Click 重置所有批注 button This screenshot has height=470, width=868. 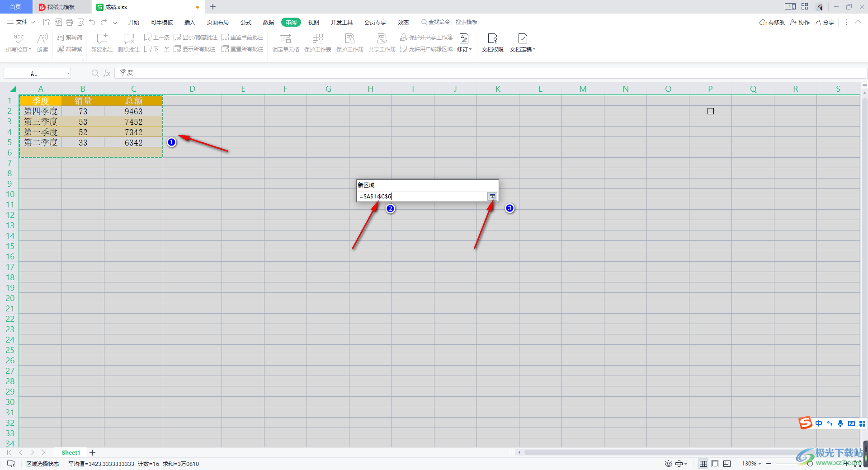[242, 49]
